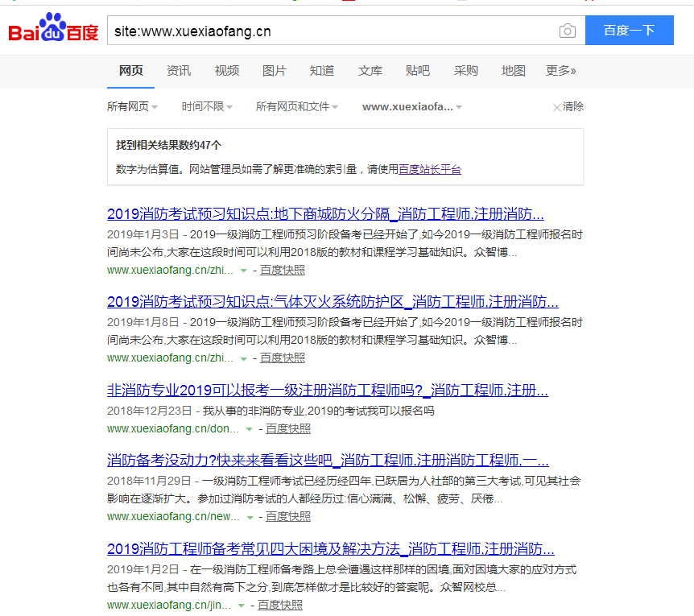
Task: Click the 2019年1月2日 result snippet
Action: pyautogui.click(x=341, y=578)
